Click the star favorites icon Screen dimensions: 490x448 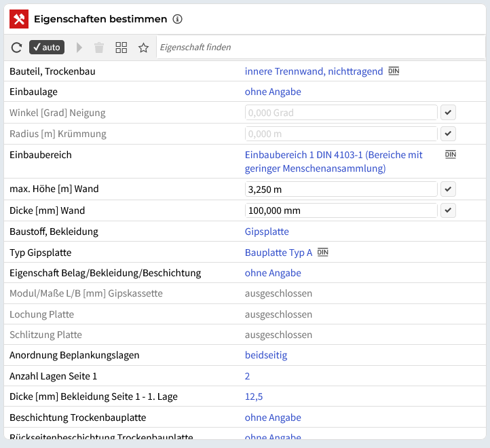pos(143,48)
